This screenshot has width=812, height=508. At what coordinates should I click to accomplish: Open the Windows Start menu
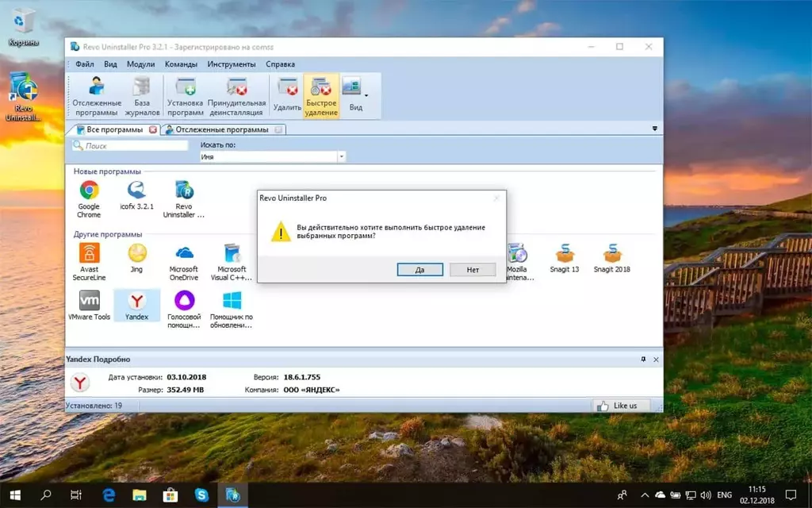pyautogui.click(x=15, y=495)
